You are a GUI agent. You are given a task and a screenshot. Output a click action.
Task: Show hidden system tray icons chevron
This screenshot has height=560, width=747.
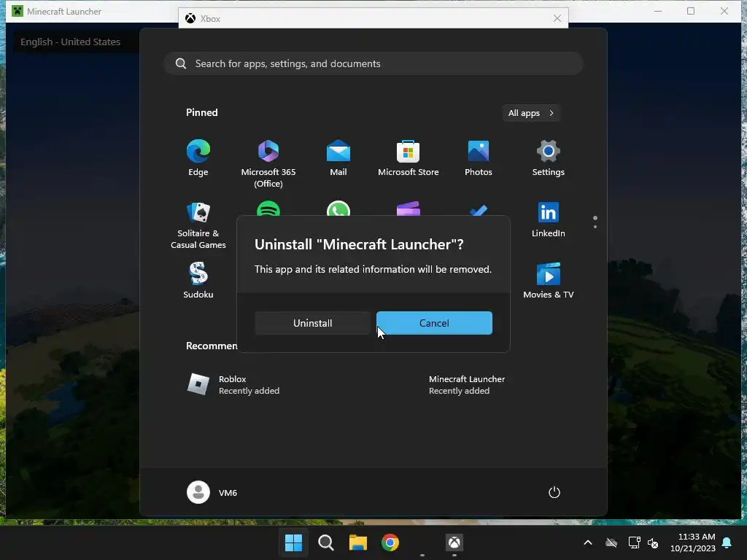point(588,542)
